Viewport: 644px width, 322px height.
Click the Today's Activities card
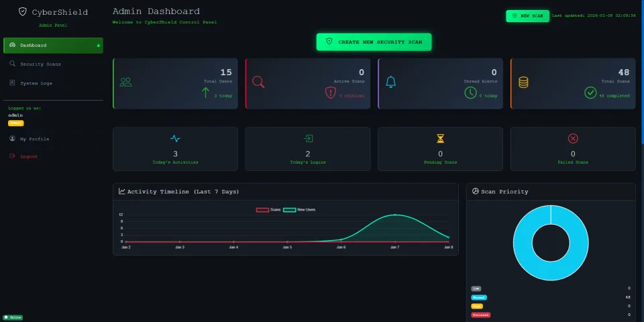coord(175,149)
